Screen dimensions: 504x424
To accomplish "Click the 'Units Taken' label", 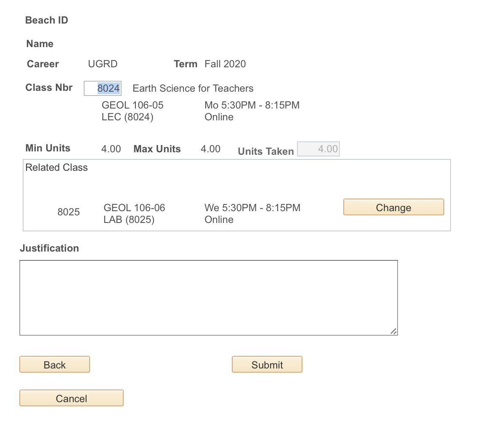I will click(265, 151).
